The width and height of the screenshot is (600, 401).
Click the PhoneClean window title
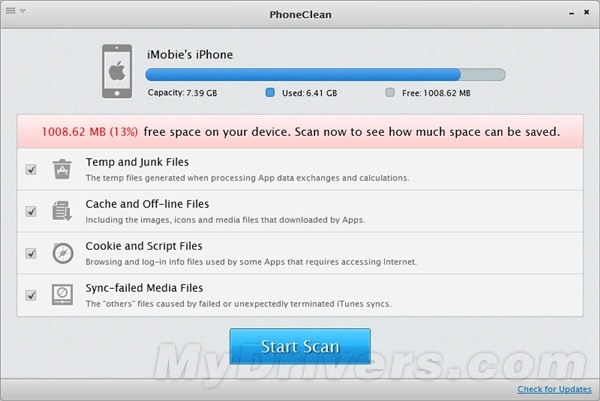tap(300, 15)
